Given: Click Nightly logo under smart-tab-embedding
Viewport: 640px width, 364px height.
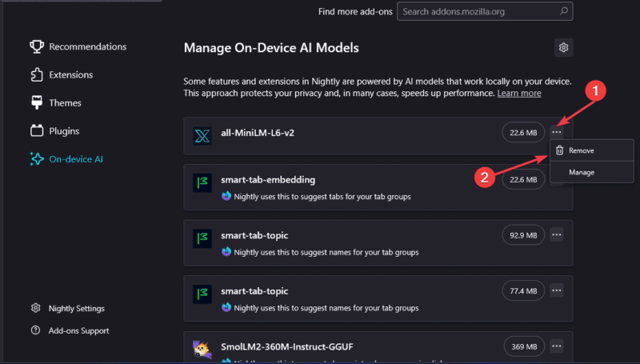Looking at the screenshot, I should tap(226, 196).
